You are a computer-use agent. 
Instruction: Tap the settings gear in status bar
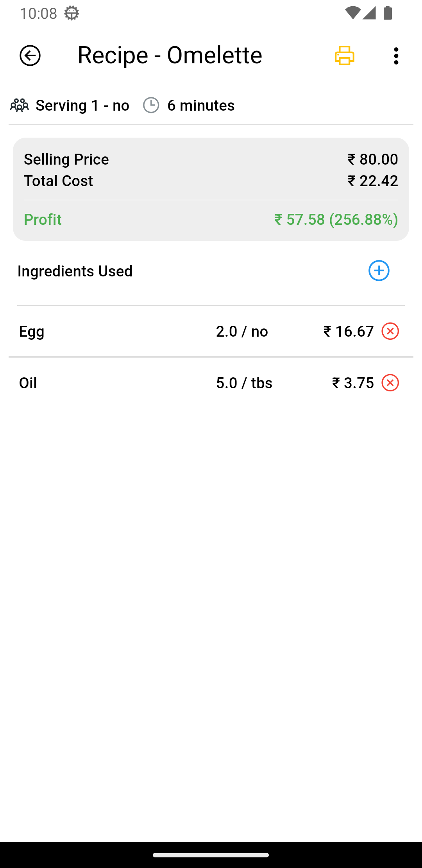point(72,13)
